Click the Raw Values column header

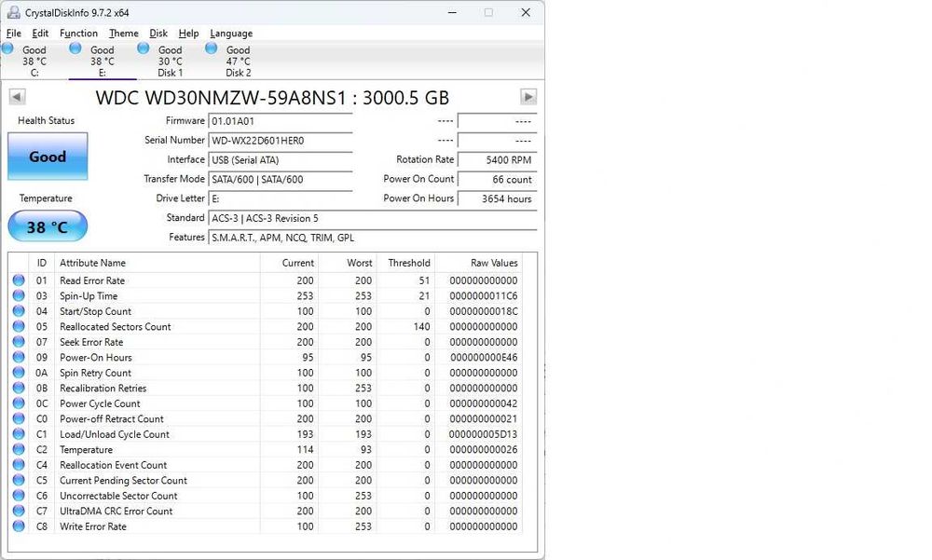(478, 263)
